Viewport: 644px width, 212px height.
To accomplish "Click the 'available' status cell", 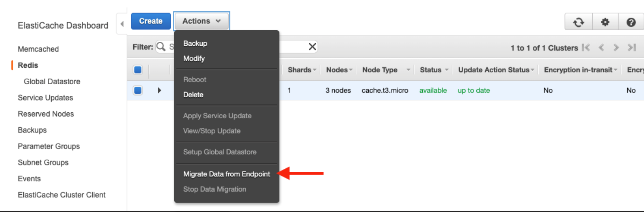I will coord(433,91).
